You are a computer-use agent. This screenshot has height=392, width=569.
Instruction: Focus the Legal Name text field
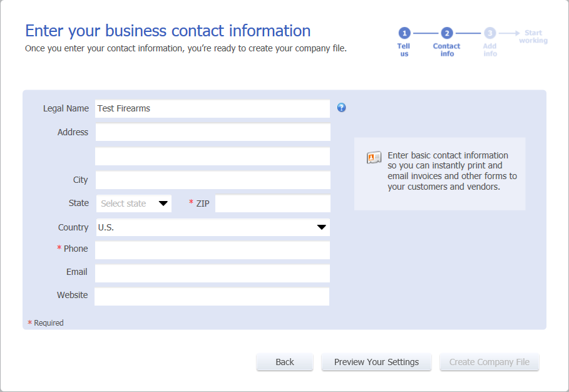[213, 108]
